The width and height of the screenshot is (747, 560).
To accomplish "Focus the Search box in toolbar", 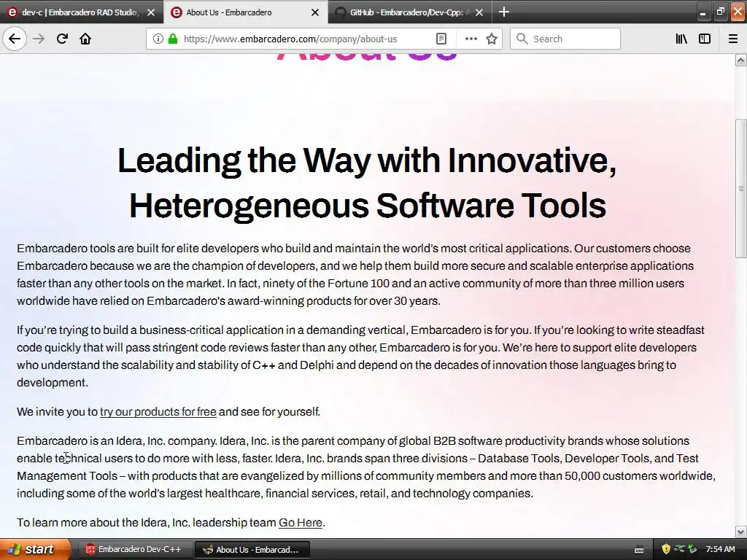I will coord(565,39).
